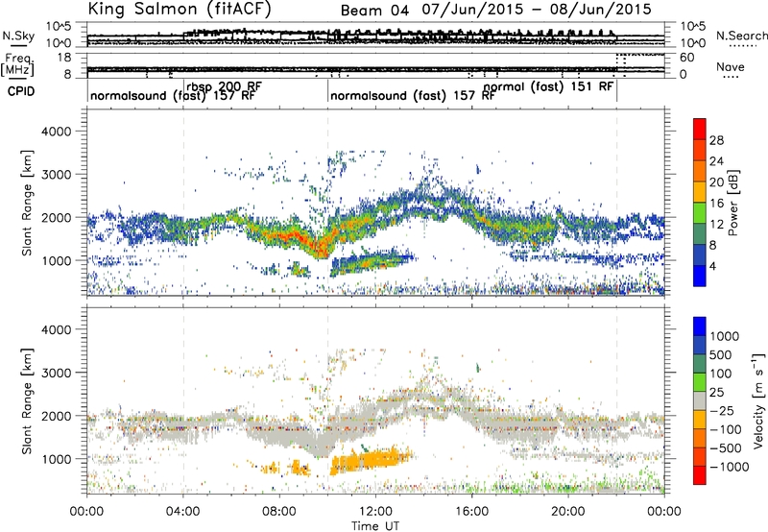The width and height of the screenshot is (768, 532).
Task: Click the Nave legend label
Action: coord(730,66)
